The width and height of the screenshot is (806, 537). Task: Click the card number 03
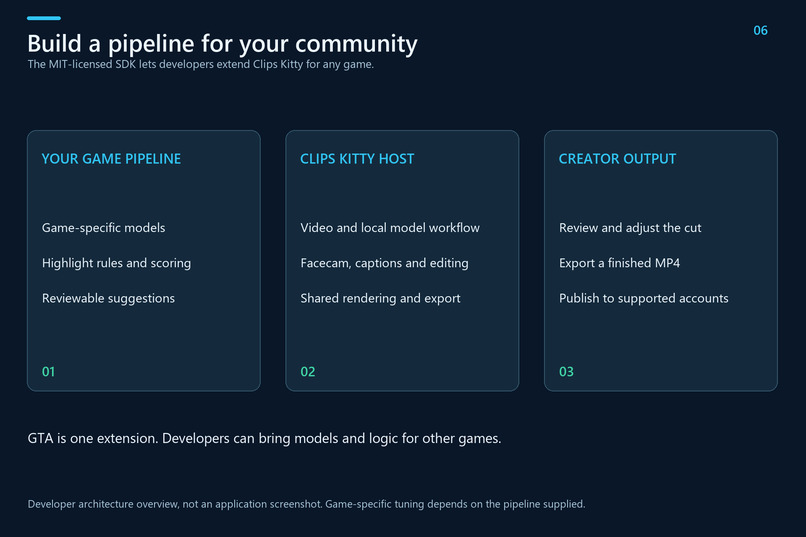566,372
